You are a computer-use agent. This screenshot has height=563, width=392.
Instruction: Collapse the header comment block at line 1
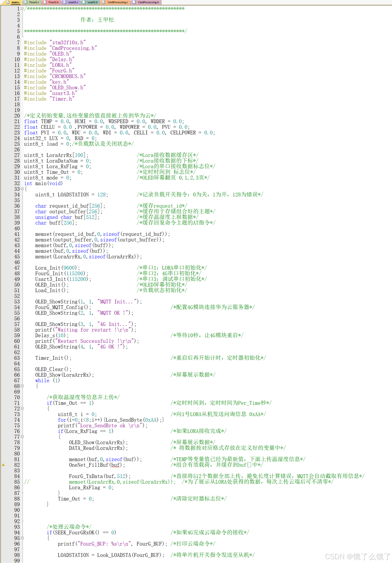click(22, 9)
